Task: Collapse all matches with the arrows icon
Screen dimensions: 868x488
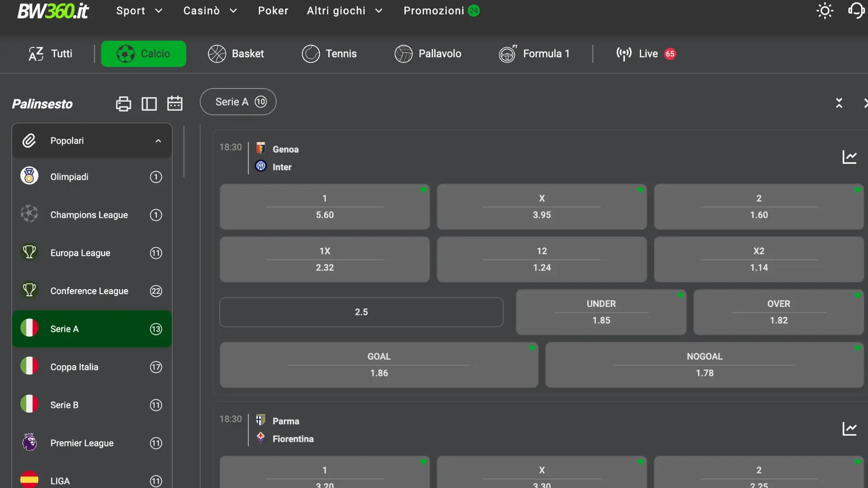Action: tap(839, 103)
